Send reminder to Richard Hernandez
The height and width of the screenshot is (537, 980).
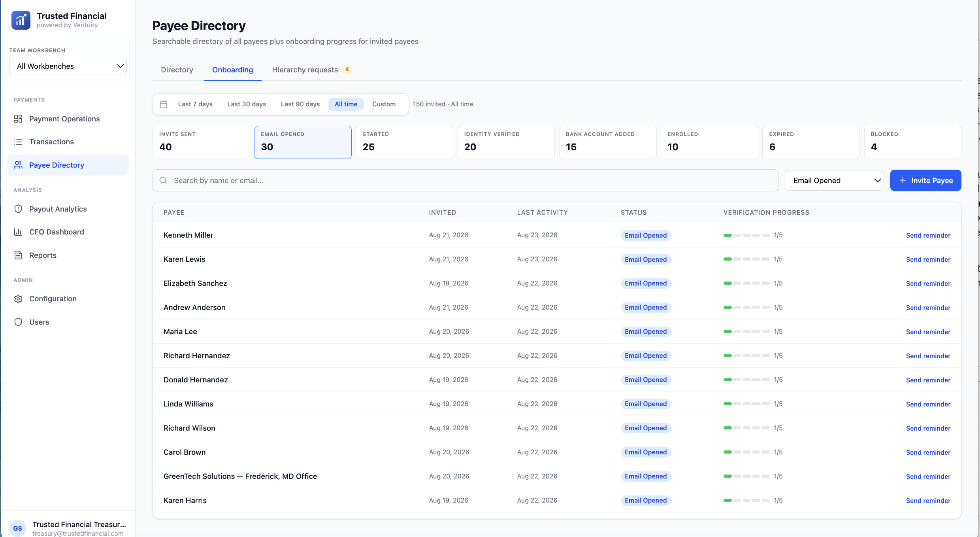[x=928, y=356]
